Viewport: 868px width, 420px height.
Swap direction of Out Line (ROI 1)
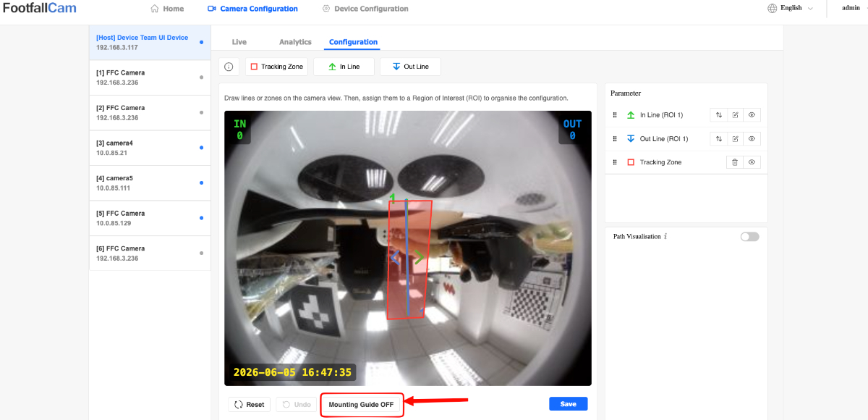(718, 138)
